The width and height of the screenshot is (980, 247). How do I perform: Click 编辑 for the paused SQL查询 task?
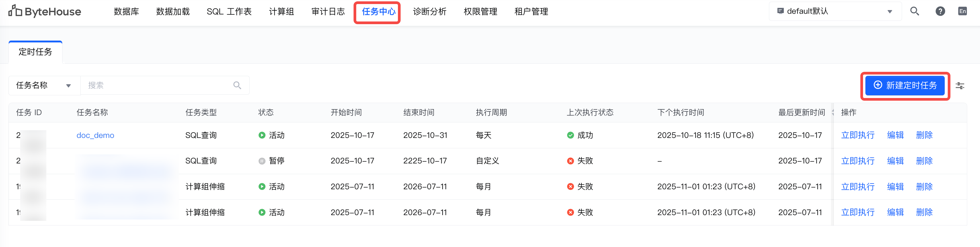[895, 161]
